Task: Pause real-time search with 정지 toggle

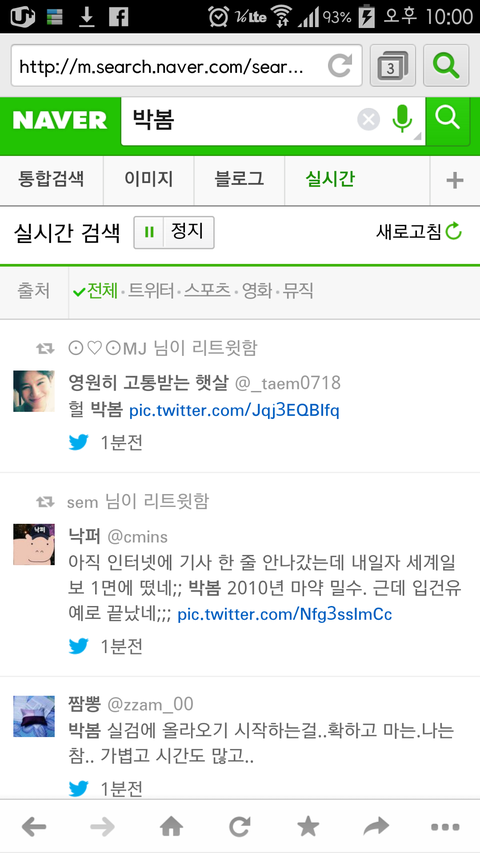Action: click(174, 232)
